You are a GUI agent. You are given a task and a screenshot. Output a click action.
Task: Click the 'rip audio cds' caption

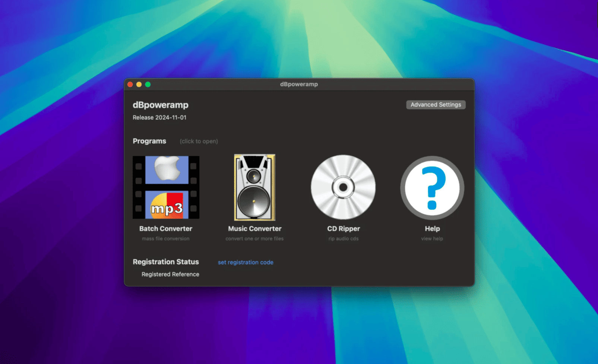coord(344,239)
